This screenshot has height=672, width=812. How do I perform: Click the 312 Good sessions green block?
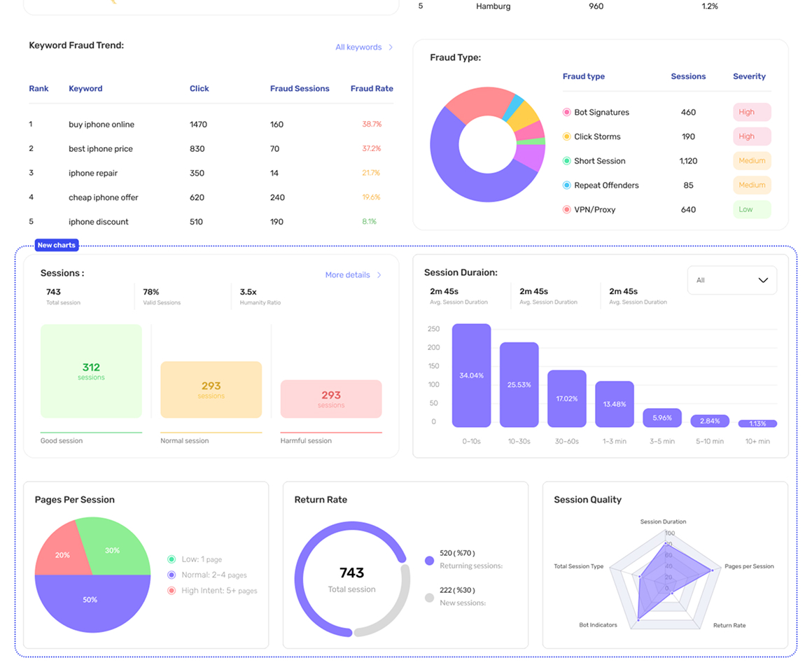pyautogui.click(x=91, y=371)
